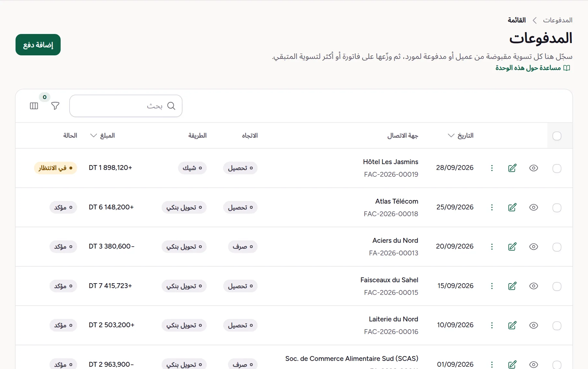588x369 pixels.
Task: Toggle the select-all header checkbox
Action: 557,136
